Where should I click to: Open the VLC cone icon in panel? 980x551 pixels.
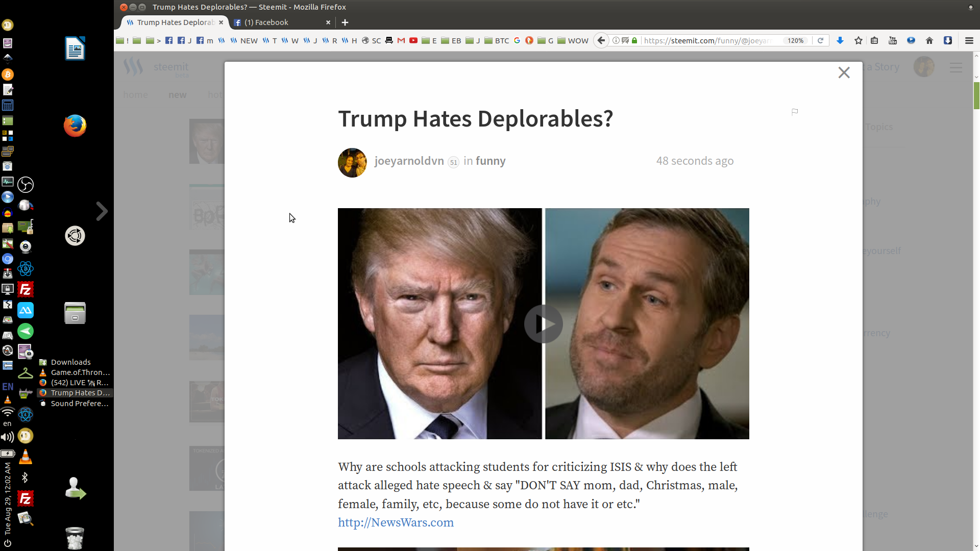[x=25, y=457]
